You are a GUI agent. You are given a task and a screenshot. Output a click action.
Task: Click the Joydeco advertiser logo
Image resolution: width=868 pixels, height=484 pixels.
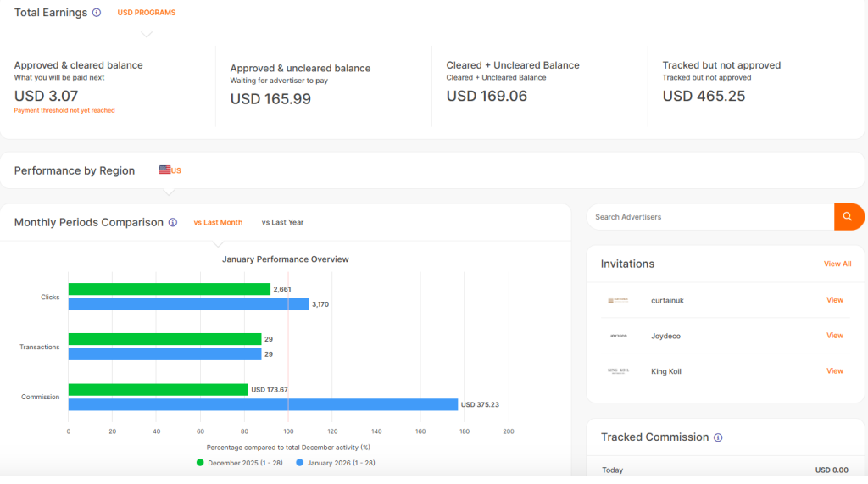click(x=618, y=336)
